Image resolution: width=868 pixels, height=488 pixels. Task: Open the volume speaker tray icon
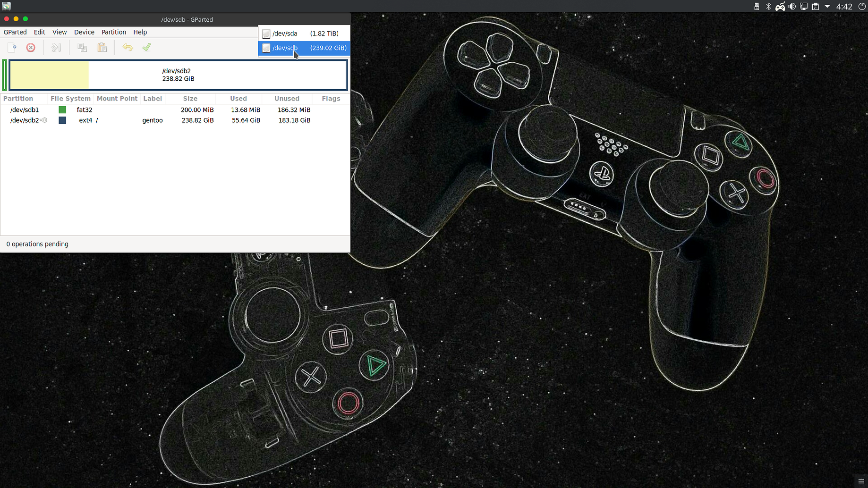[x=792, y=6]
